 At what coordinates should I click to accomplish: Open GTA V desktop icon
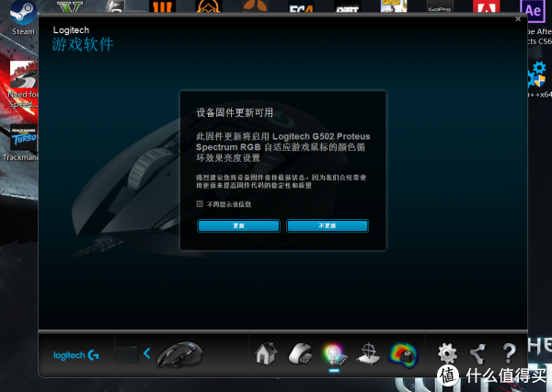pos(71,6)
